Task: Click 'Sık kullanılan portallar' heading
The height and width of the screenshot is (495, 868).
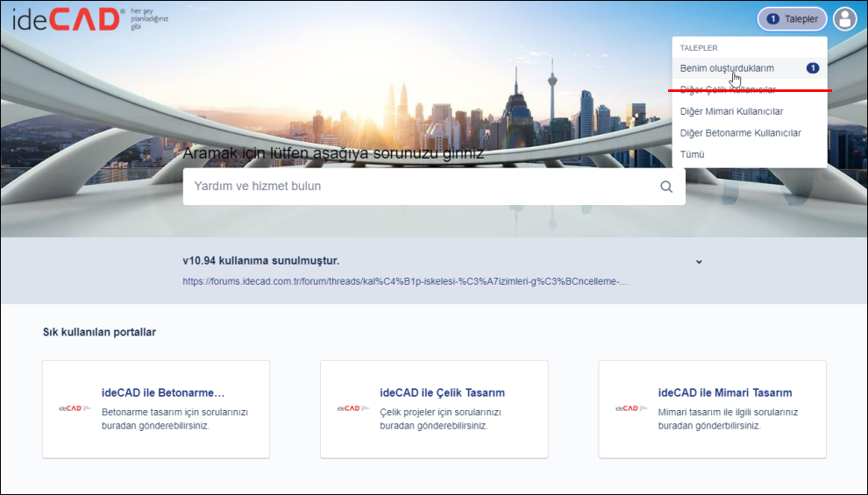Action: (x=99, y=332)
